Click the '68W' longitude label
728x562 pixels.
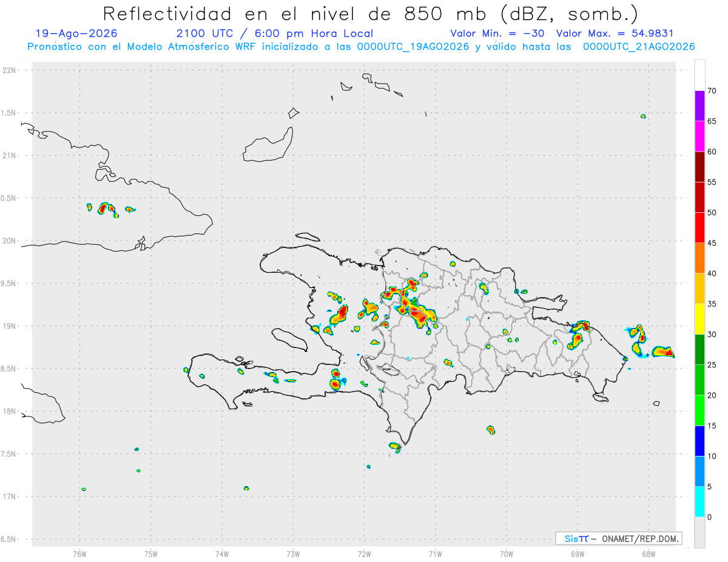[649, 554]
